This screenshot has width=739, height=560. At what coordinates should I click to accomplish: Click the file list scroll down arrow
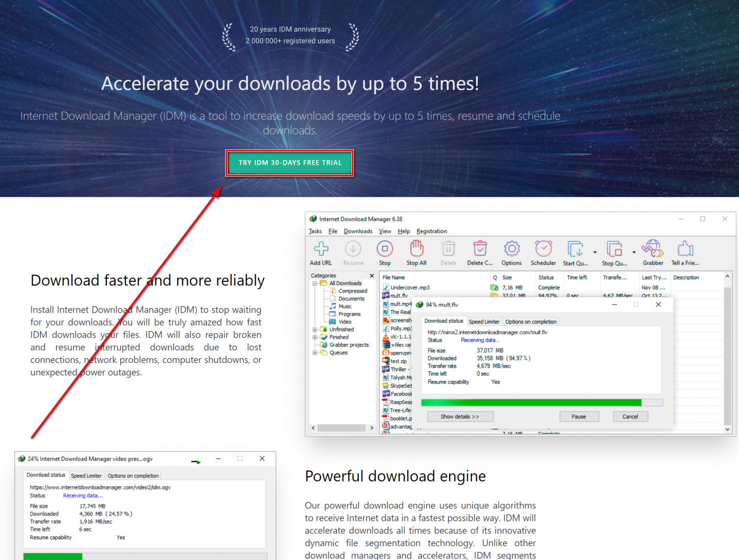pyautogui.click(x=727, y=429)
